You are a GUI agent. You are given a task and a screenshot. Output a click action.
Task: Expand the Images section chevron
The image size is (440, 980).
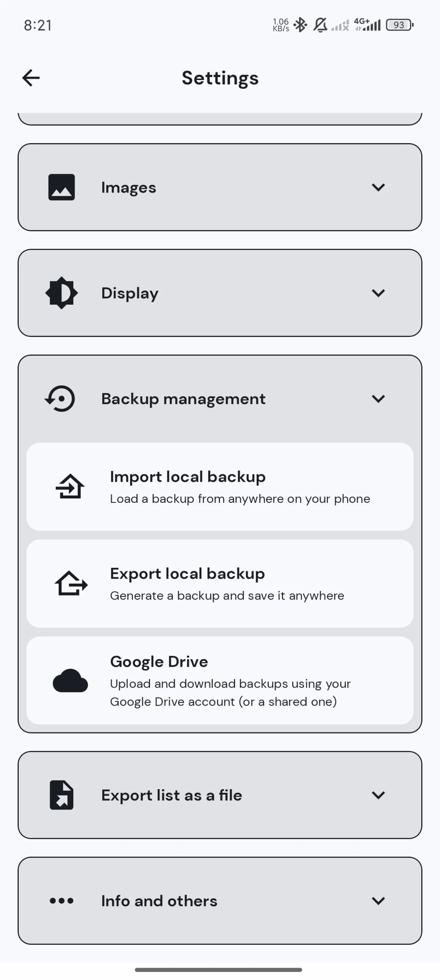point(378,187)
